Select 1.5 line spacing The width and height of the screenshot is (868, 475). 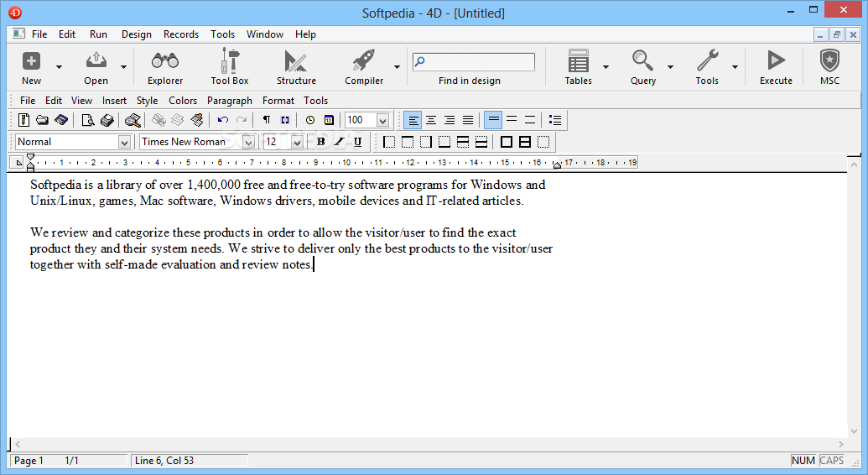(x=512, y=120)
